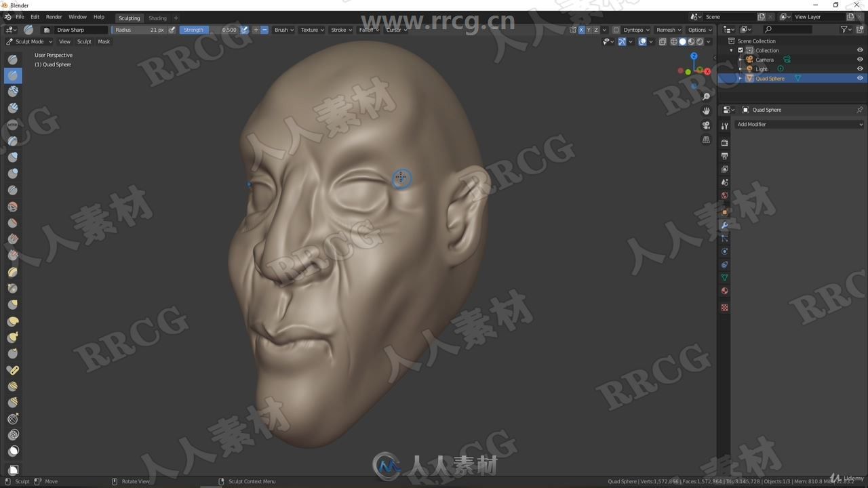The height and width of the screenshot is (488, 868).
Task: Click the viewport zoom magnifier icon
Action: coord(706,96)
